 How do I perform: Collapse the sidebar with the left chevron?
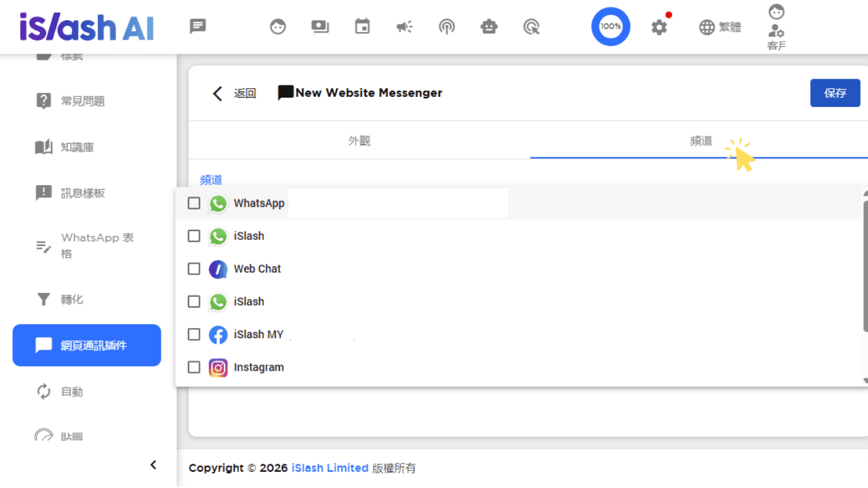(153, 465)
